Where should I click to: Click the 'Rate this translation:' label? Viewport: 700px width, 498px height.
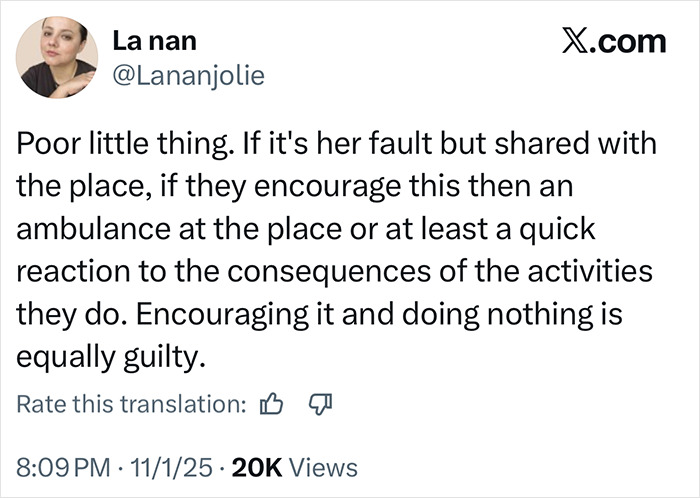pos(131,404)
